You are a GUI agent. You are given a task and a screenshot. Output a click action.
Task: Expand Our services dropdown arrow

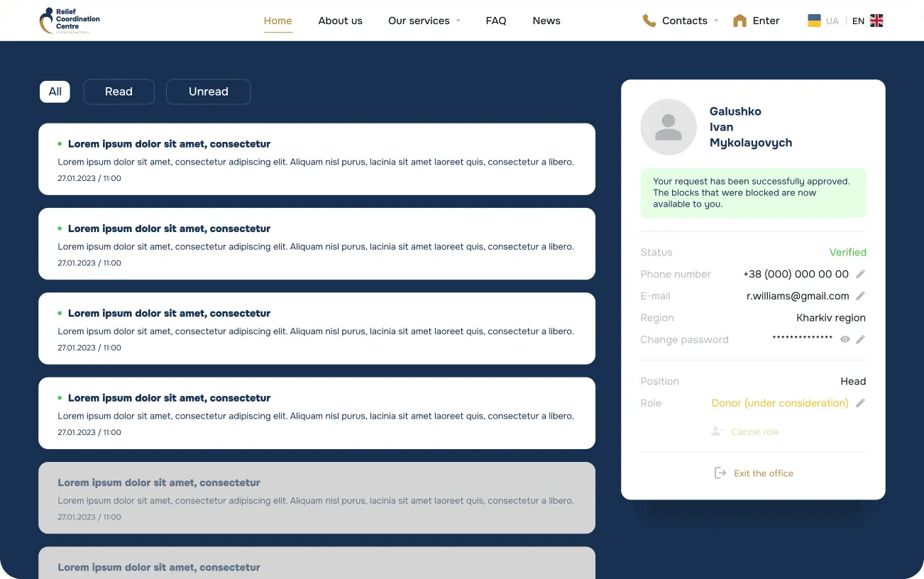(x=458, y=21)
